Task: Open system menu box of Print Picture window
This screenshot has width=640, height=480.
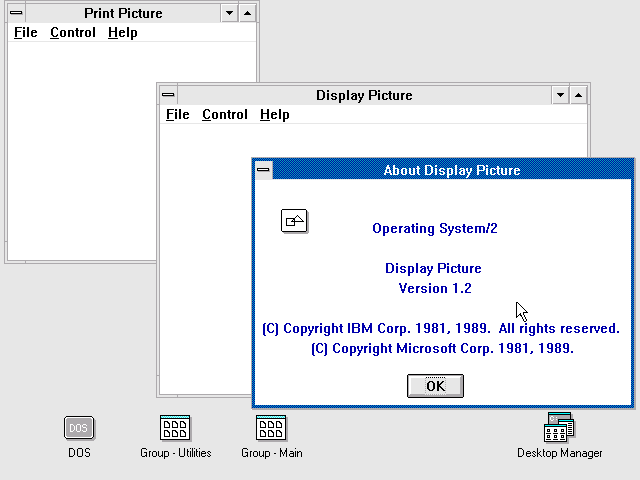Action: [16, 13]
